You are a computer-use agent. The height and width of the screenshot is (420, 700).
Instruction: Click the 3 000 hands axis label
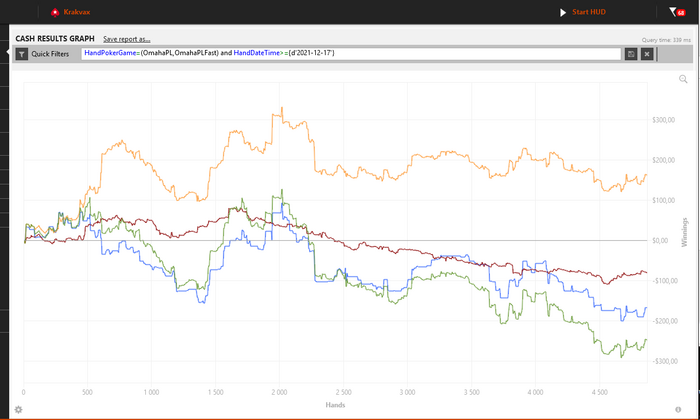(x=407, y=392)
